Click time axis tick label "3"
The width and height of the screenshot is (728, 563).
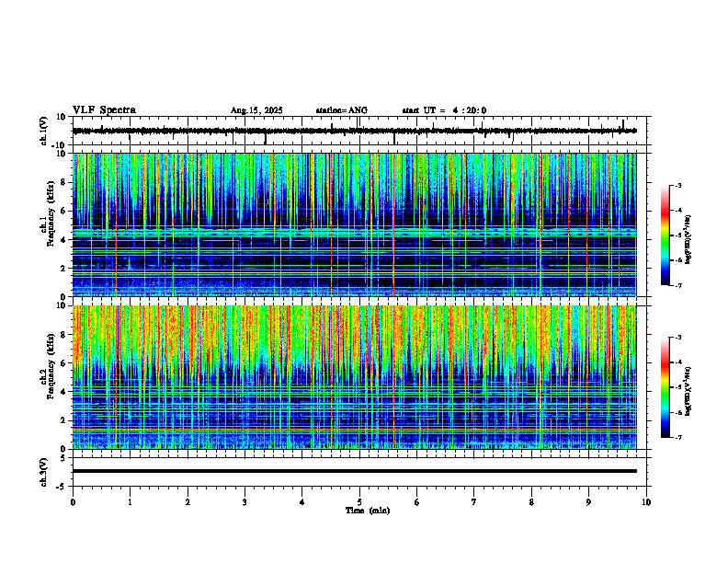click(245, 502)
